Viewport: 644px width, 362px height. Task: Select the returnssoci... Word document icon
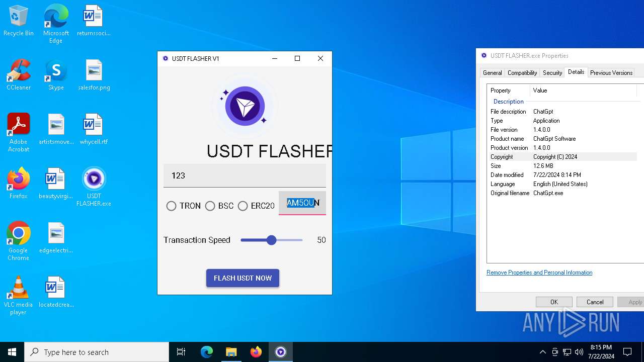click(x=94, y=21)
